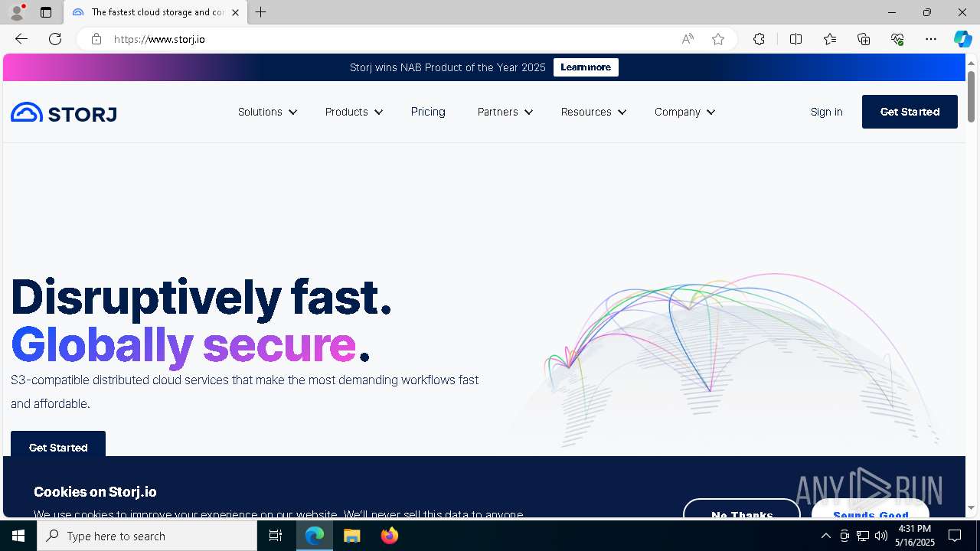Screen dimensions: 980x551
Task: Open the Favorites list
Action: [x=830, y=39]
